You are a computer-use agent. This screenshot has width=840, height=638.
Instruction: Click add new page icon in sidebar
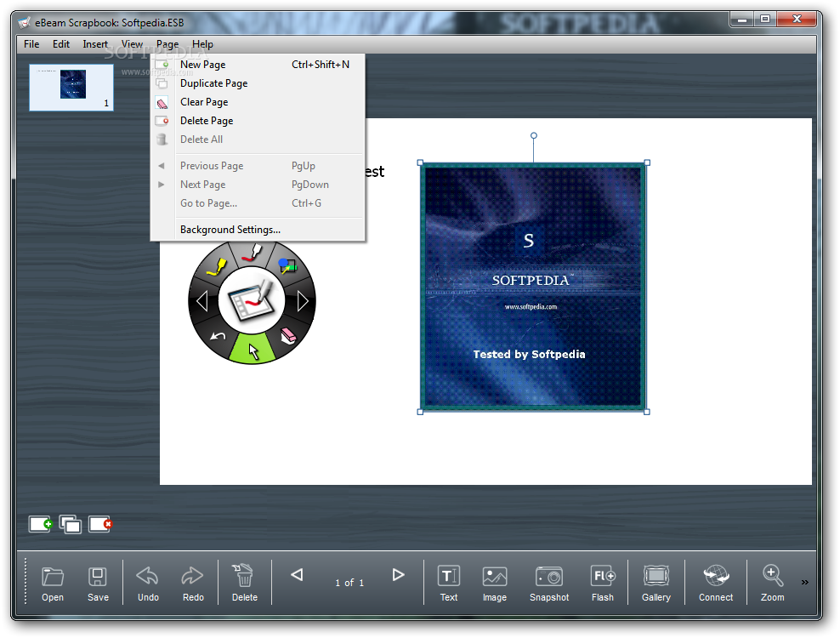click(40, 524)
